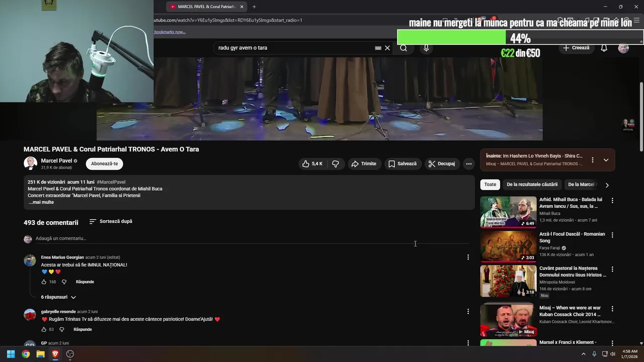Select the De la Marcel chip
The height and width of the screenshot is (362, 644).
coord(582,185)
